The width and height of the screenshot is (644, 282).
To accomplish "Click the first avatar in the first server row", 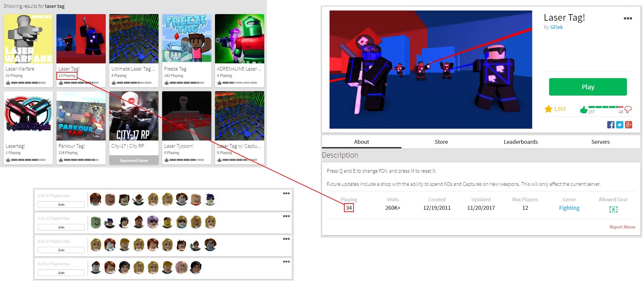I will [96, 199].
